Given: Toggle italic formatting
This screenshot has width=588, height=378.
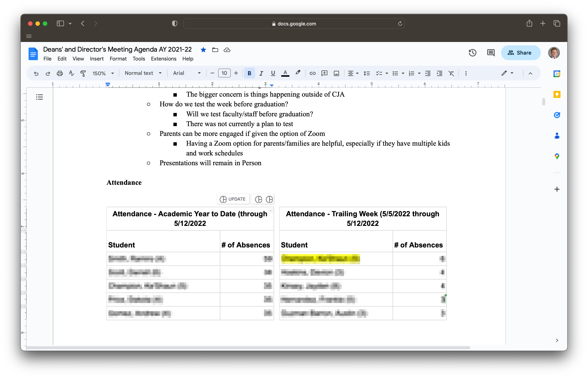Looking at the screenshot, I should (x=261, y=73).
